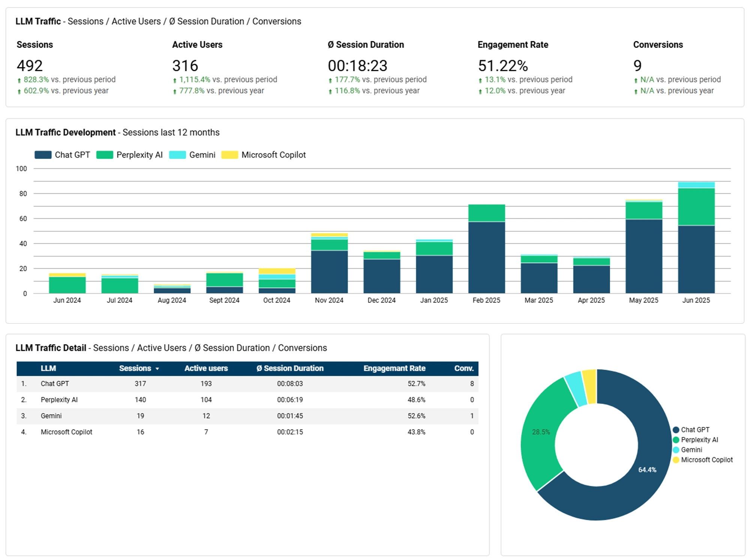
Task: Click the Microsoft Copilot yellow legend swatch
Action: pyautogui.click(x=229, y=155)
